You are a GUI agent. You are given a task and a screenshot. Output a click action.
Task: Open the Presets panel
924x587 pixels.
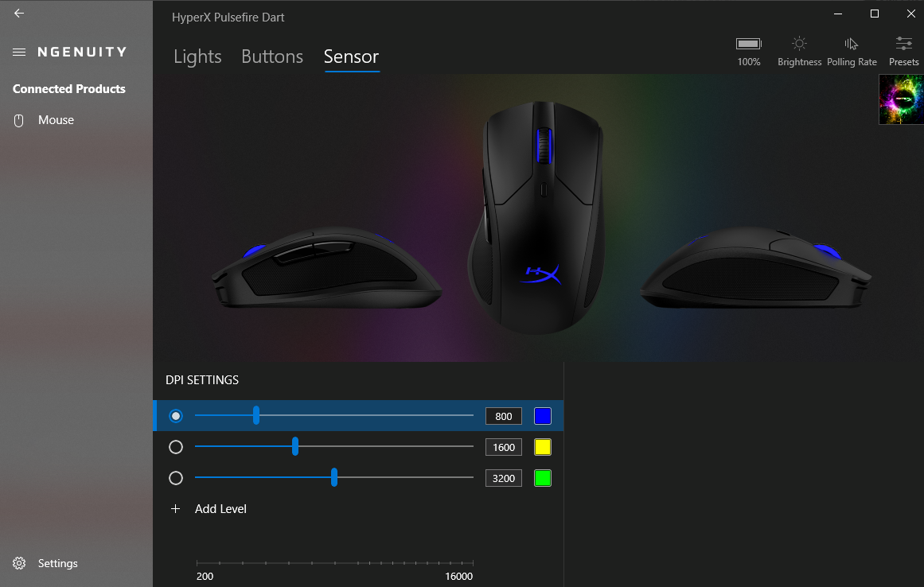tap(903, 51)
